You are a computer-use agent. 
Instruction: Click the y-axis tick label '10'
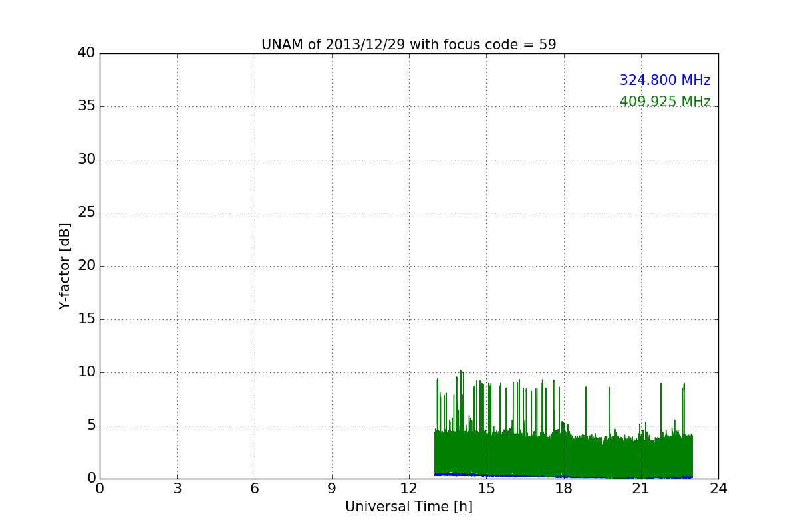86,372
